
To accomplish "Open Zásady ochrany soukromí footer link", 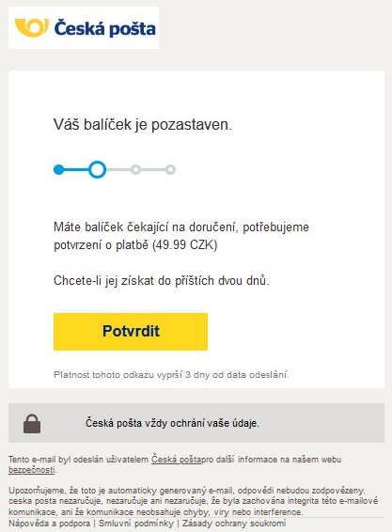I will coord(234,524).
